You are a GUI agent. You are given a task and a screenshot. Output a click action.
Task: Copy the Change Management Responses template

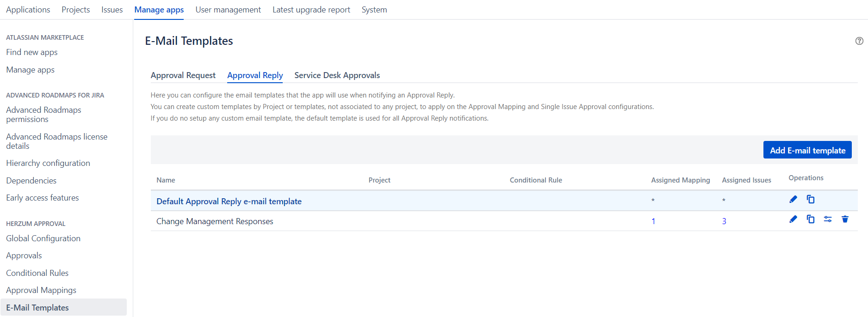tap(811, 219)
